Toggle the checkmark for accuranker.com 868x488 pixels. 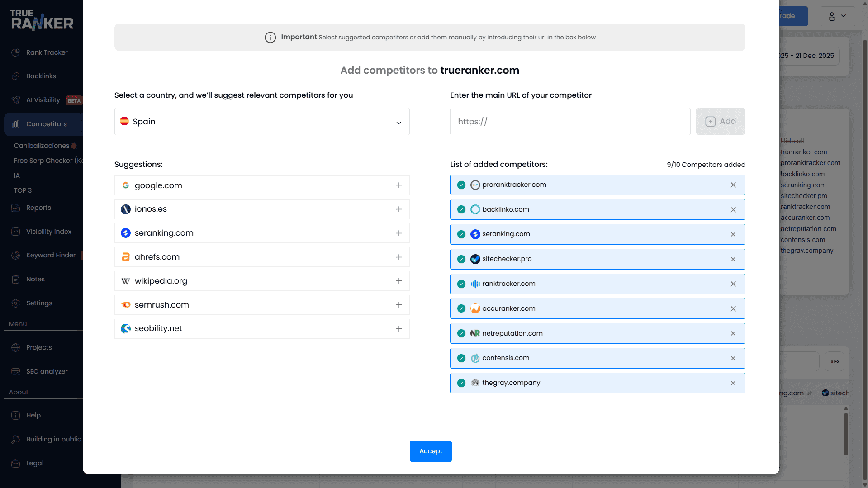[461, 309]
